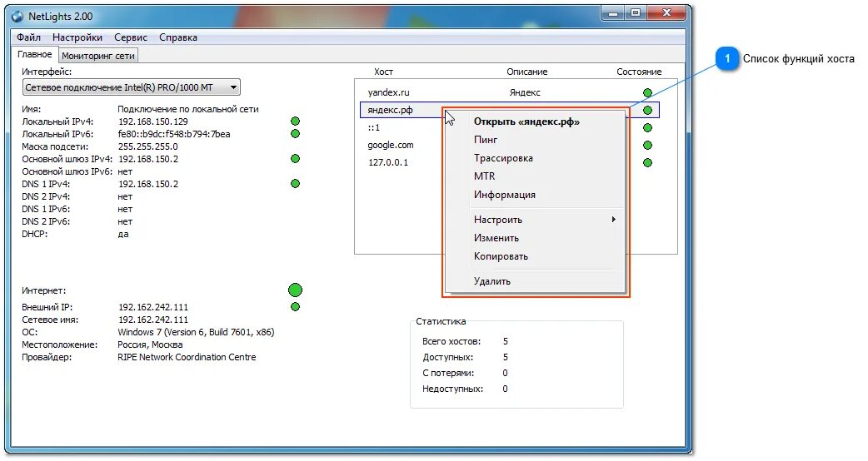This screenshot has width=868, height=461.
Task: Select the yandex.ru host row
Action: click(x=509, y=93)
